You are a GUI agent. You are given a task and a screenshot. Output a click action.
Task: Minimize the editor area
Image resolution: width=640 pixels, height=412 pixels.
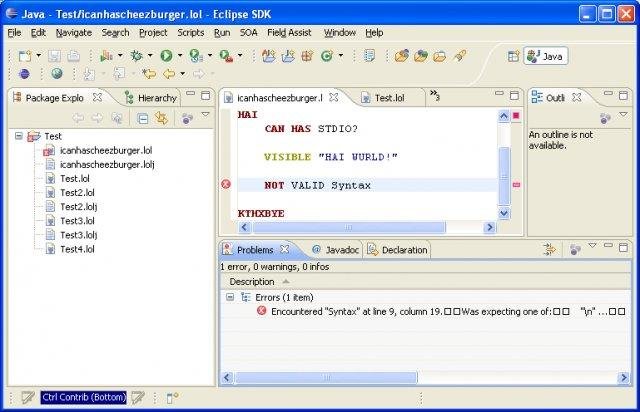coord(499,94)
